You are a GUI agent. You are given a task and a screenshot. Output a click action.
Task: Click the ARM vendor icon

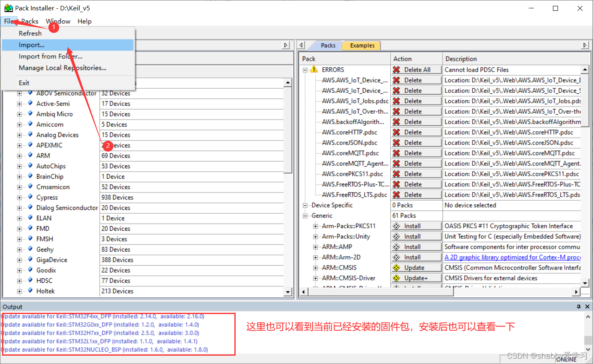click(x=30, y=155)
